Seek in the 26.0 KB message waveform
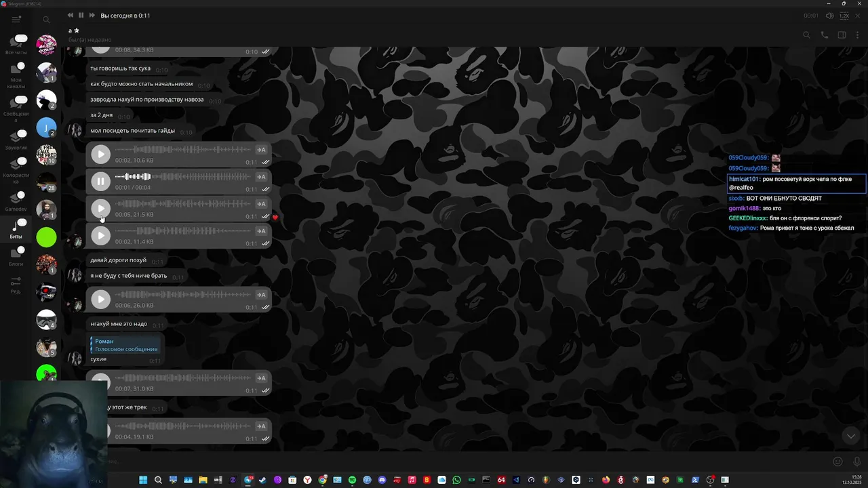Screen dimensions: 868x488 click(x=183, y=295)
